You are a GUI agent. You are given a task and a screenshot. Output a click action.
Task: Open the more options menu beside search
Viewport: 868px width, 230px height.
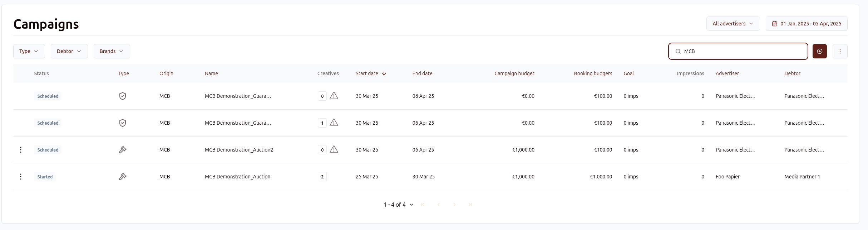(x=840, y=51)
